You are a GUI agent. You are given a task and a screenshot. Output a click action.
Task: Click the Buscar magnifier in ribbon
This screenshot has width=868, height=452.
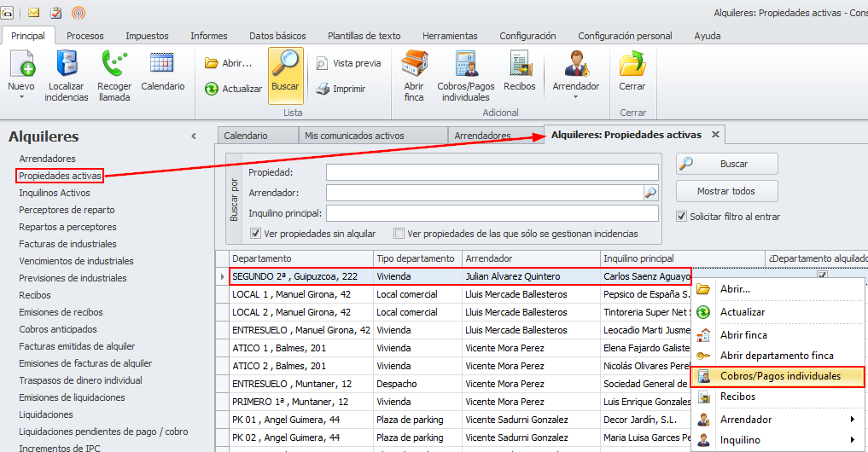click(x=285, y=65)
